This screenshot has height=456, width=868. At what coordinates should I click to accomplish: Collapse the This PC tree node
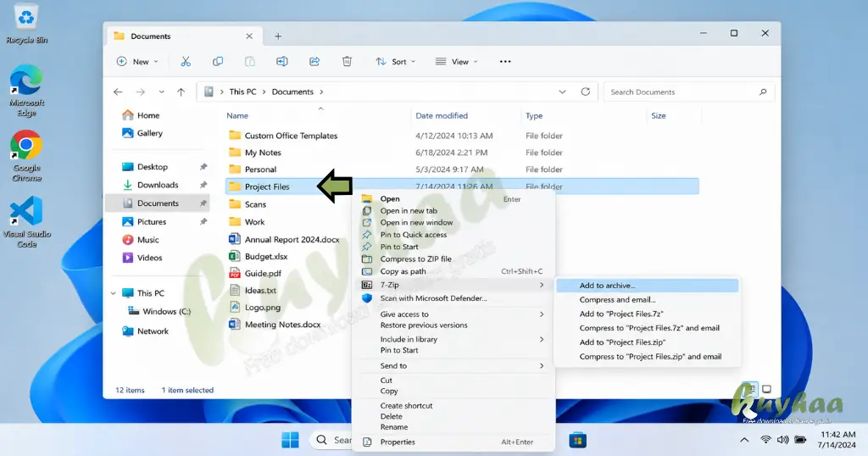[x=114, y=293]
